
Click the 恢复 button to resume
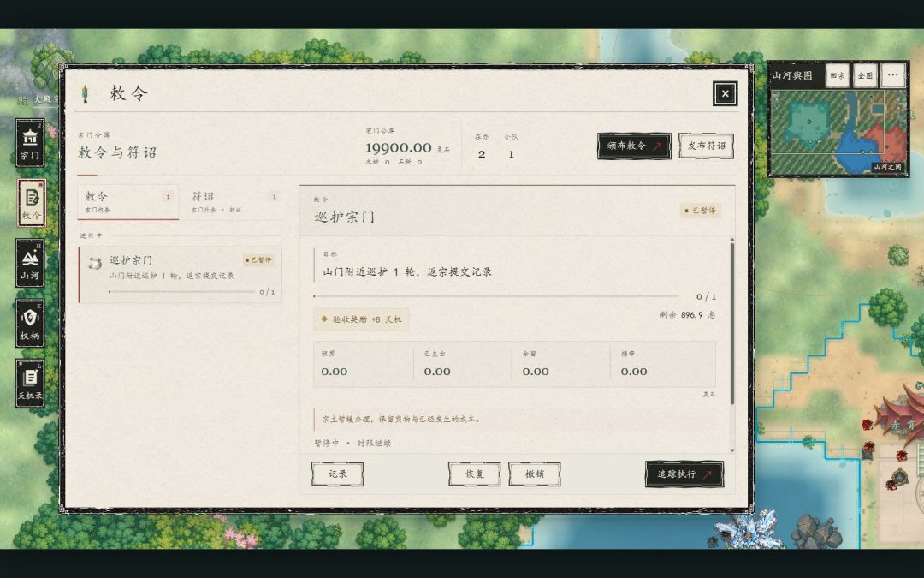click(x=474, y=474)
